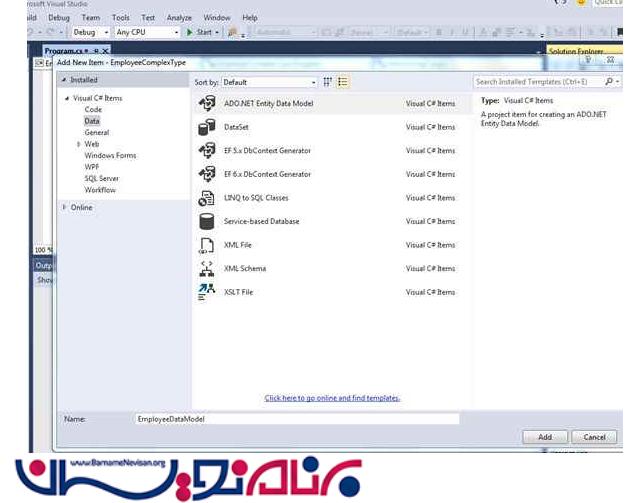
Task: Choose the EF 5.x DbContext Generator icon
Action: click(207, 151)
